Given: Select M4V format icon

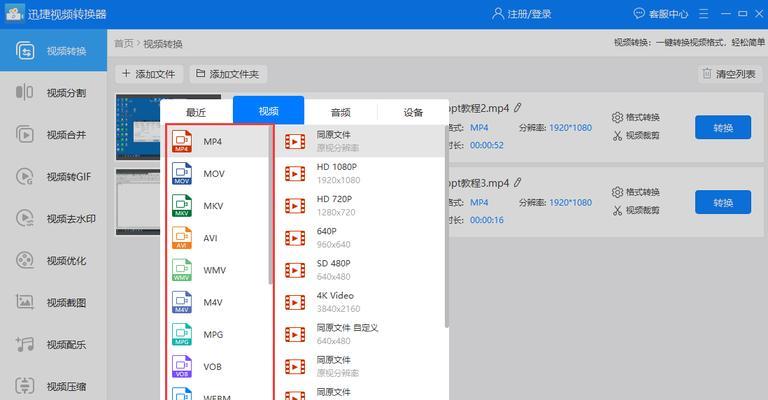Looking at the screenshot, I should 182,302.
